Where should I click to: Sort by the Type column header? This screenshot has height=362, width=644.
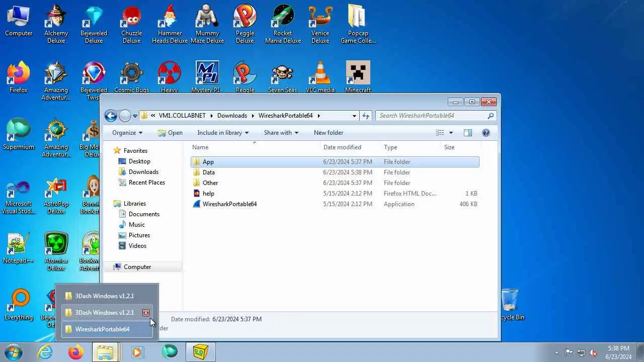(x=411, y=147)
